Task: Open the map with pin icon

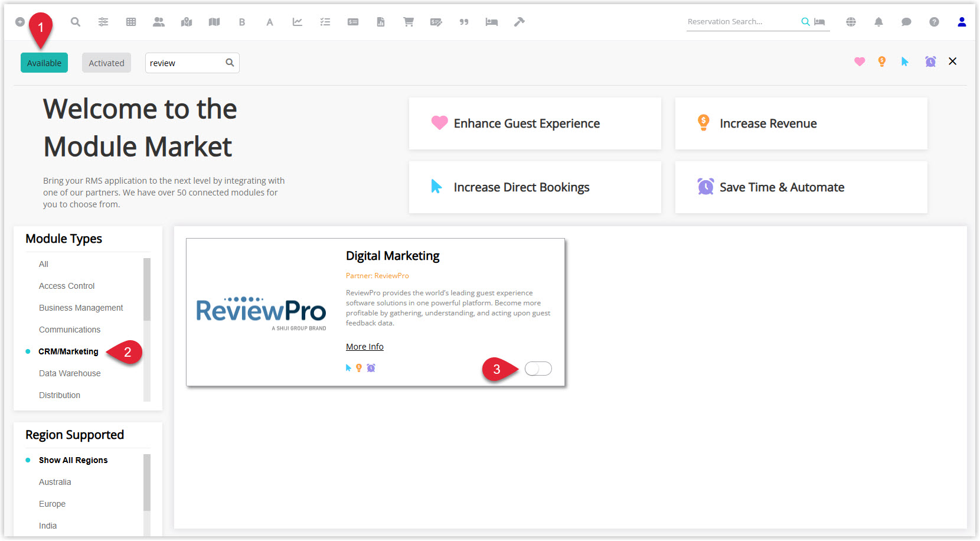Action: click(187, 22)
